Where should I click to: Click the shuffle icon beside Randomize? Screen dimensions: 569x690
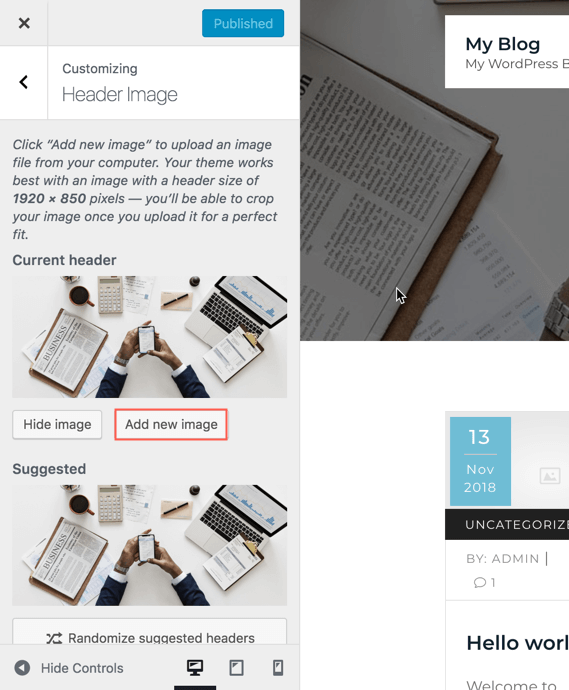click(x=54, y=638)
